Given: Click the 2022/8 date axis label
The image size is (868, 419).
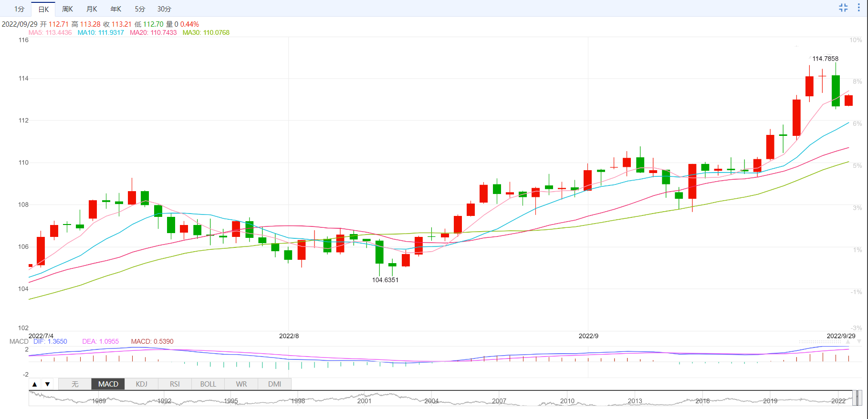Looking at the screenshot, I should click(x=289, y=336).
